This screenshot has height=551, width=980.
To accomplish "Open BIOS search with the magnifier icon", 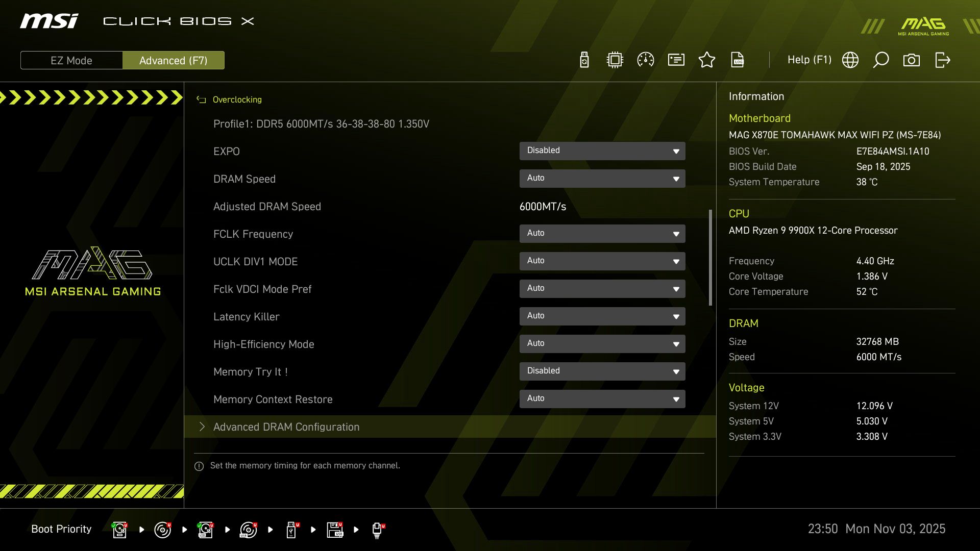I will (880, 60).
